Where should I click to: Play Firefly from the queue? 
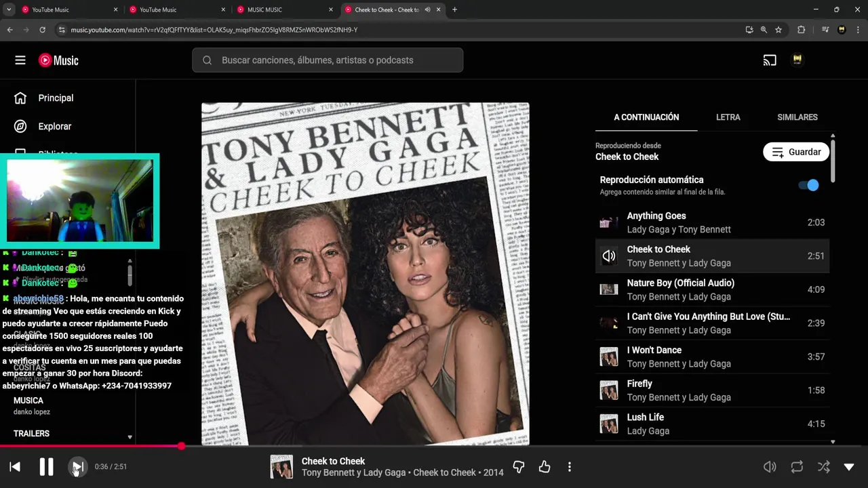pos(712,390)
